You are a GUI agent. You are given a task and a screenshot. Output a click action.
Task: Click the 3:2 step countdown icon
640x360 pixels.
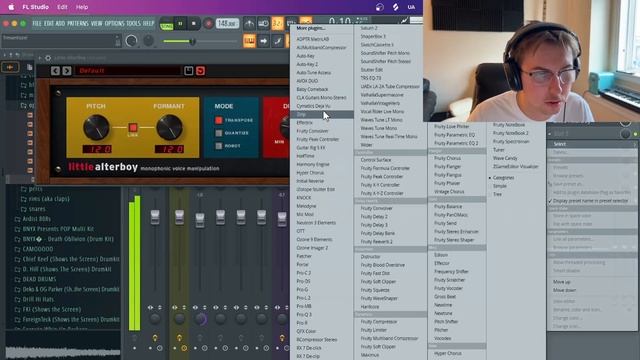point(278,24)
